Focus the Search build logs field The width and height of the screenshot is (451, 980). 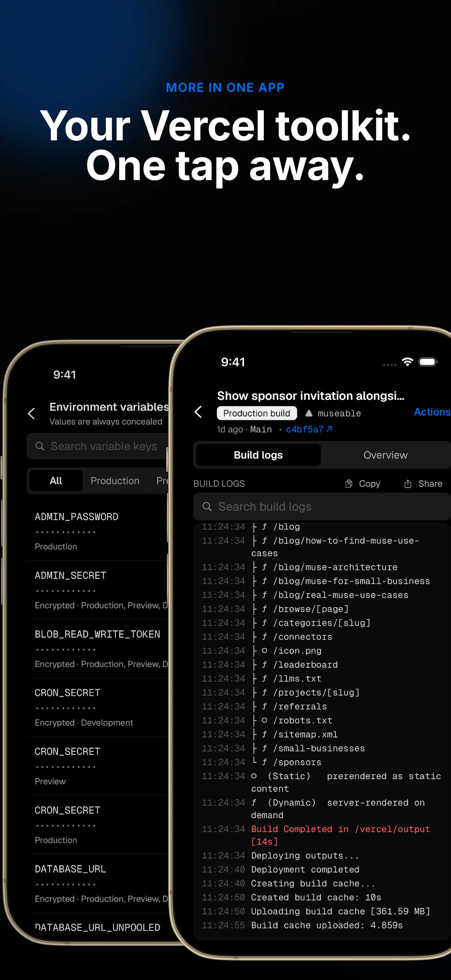click(322, 507)
